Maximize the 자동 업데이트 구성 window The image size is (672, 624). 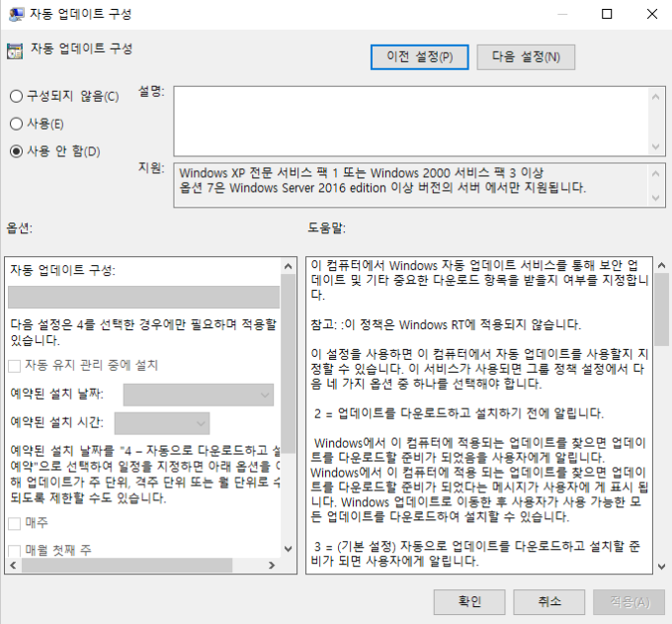pos(607,14)
